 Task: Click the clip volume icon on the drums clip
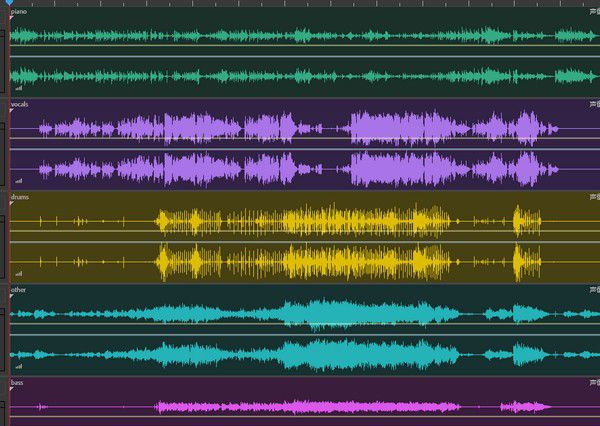click(x=19, y=274)
